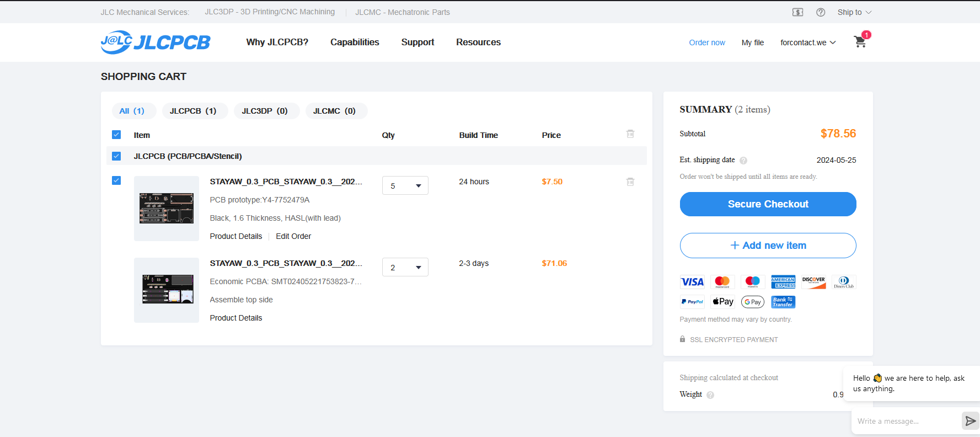Click the Est. shipping date info icon
The image size is (980, 437).
[743, 161]
